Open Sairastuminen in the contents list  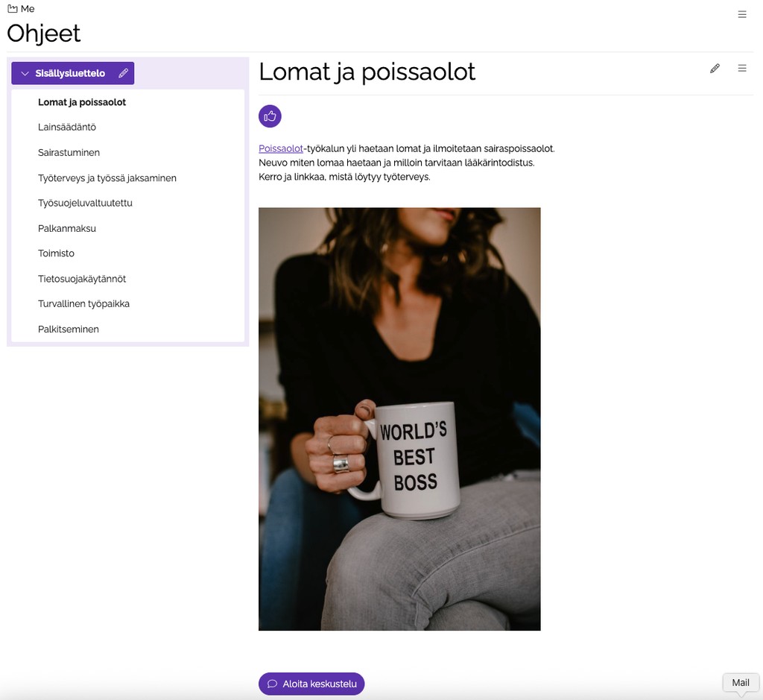(x=69, y=152)
